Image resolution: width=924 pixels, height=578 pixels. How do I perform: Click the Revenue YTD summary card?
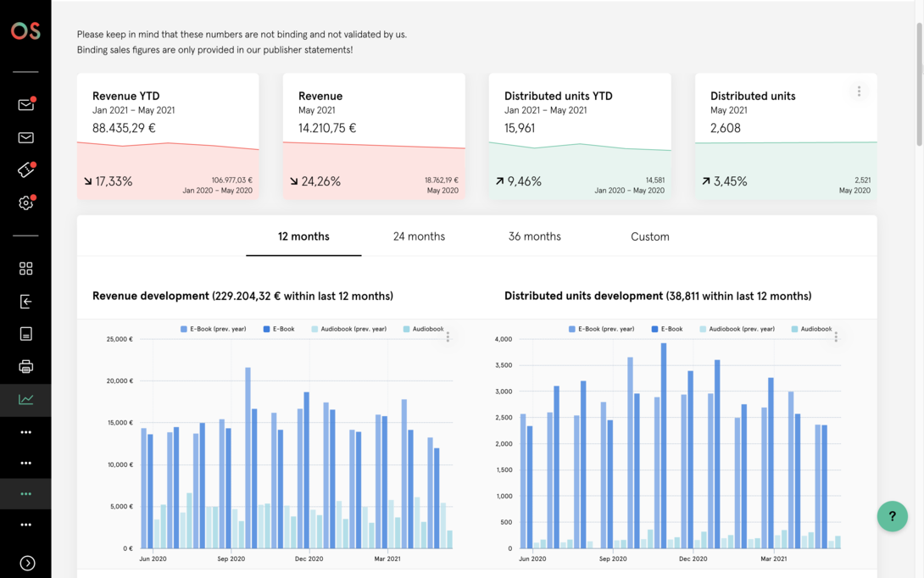(x=168, y=136)
